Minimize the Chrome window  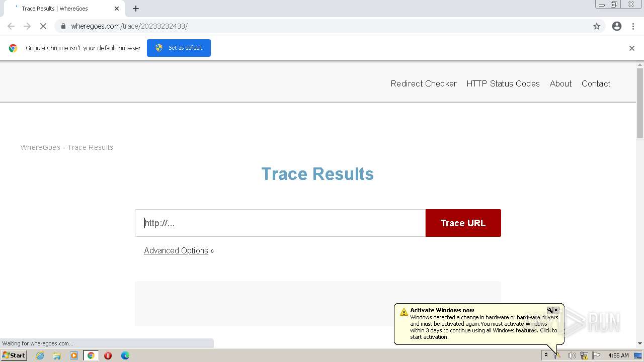pyautogui.click(x=602, y=4)
